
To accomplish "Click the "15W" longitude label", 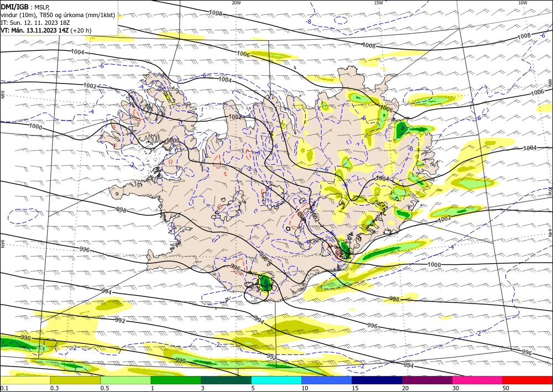I will coord(378,3).
